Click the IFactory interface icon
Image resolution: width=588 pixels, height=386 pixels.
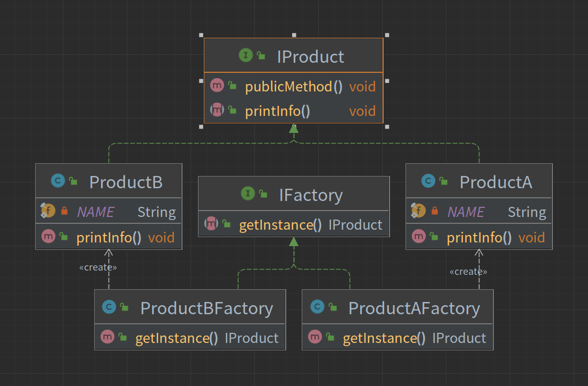pos(247,194)
